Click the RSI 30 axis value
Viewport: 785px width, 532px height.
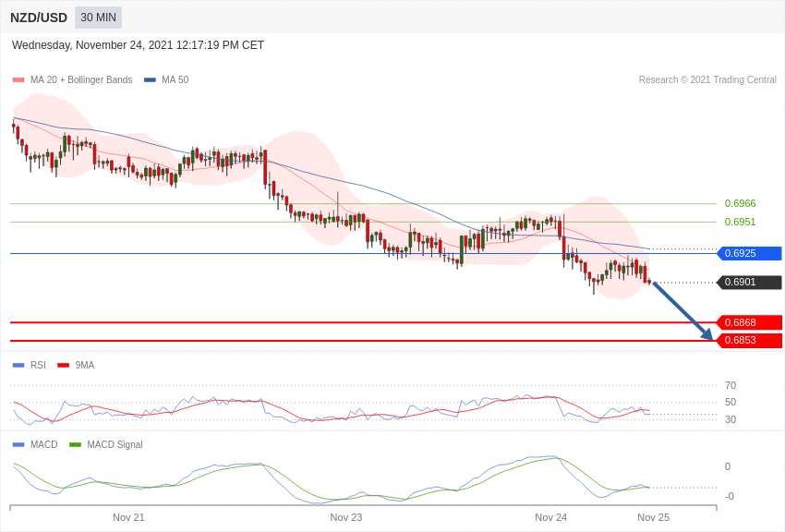[x=731, y=419]
